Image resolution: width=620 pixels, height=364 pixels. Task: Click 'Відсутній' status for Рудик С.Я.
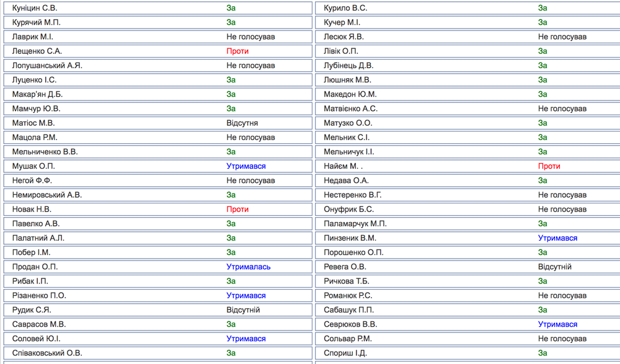(x=243, y=310)
